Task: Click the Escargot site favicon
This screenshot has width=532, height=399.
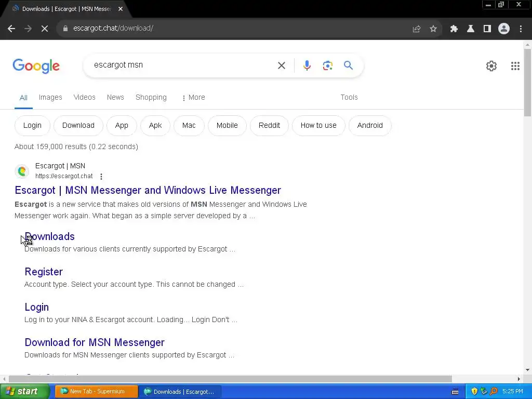Action: (22, 171)
